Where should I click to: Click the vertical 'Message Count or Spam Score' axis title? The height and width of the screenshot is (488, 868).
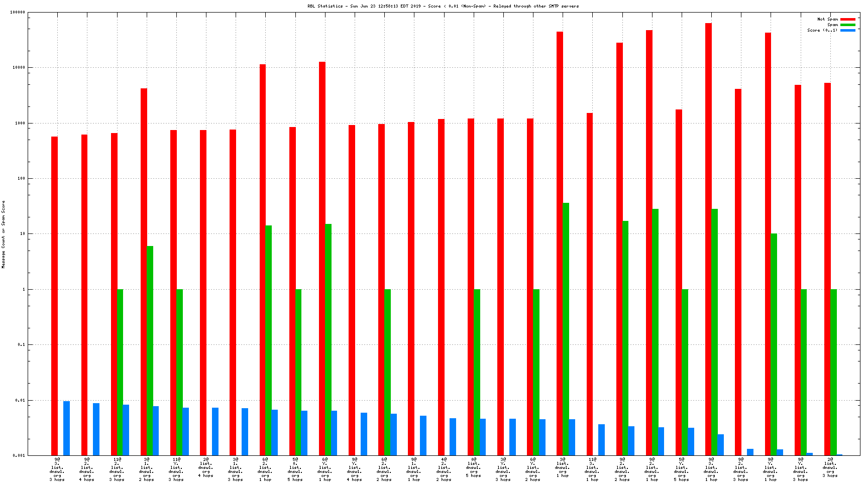pos(4,234)
